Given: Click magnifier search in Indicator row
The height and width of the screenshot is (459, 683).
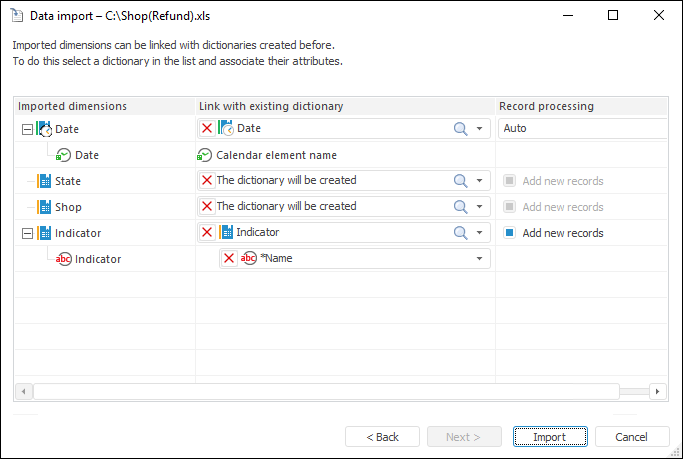Looking at the screenshot, I should click(x=461, y=232).
